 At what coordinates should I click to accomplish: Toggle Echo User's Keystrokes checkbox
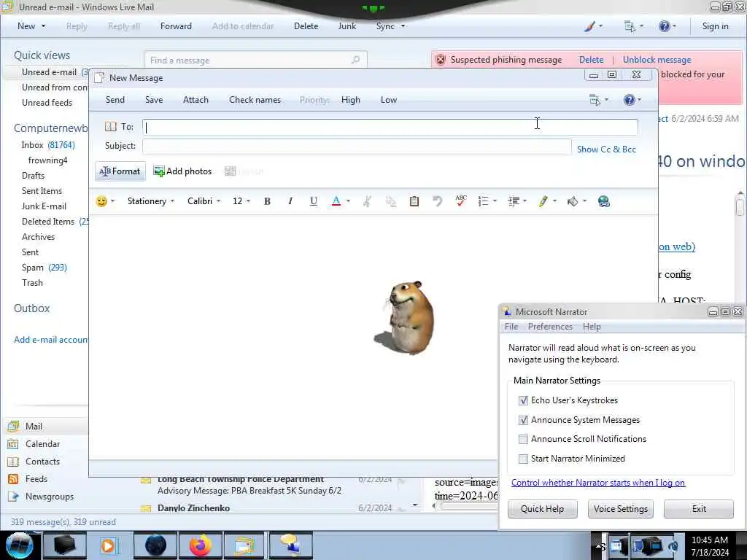523,400
